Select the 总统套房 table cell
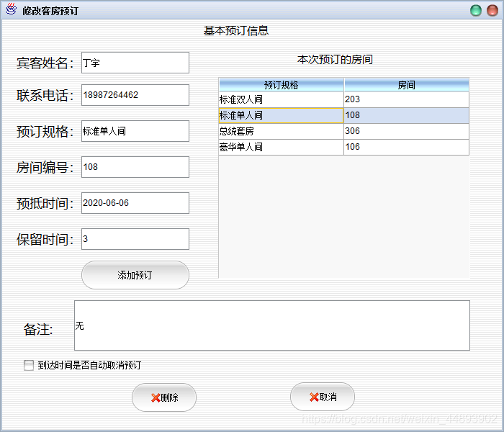This screenshot has width=504, height=432. pos(282,131)
